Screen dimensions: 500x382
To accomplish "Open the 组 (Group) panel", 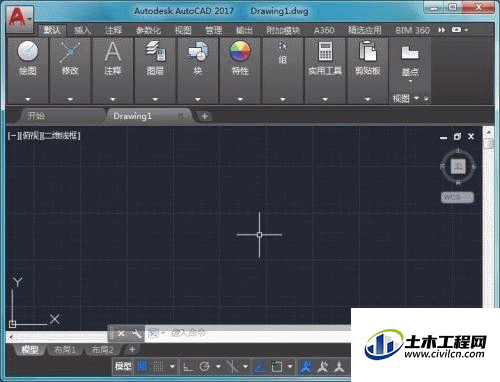I will click(x=283, y=53).
